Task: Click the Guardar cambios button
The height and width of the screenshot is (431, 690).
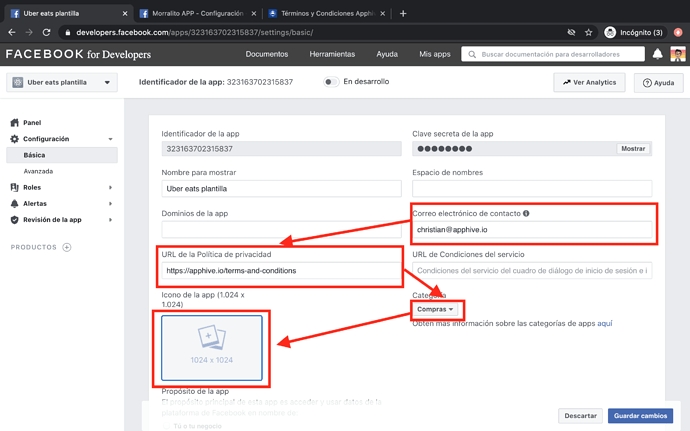Action: pos(641,415)
